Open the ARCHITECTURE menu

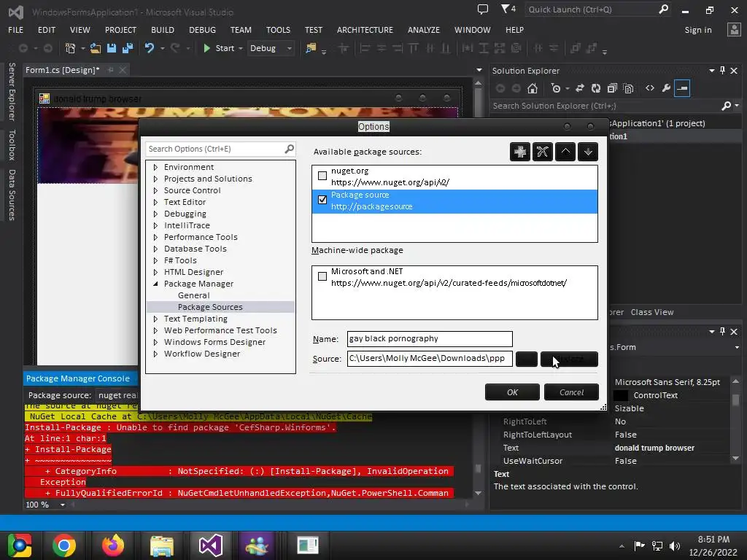pyautogui.click(x=365, y=29)
